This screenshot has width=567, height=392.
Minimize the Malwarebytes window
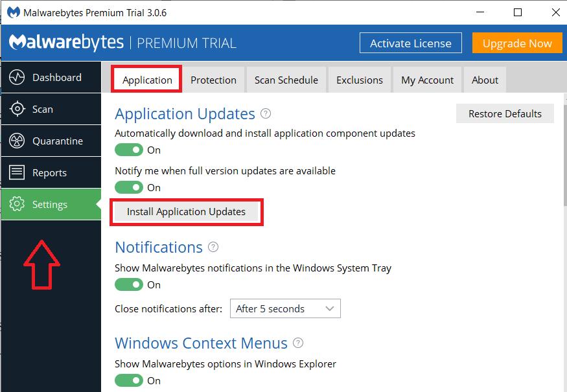pos(480,12)
